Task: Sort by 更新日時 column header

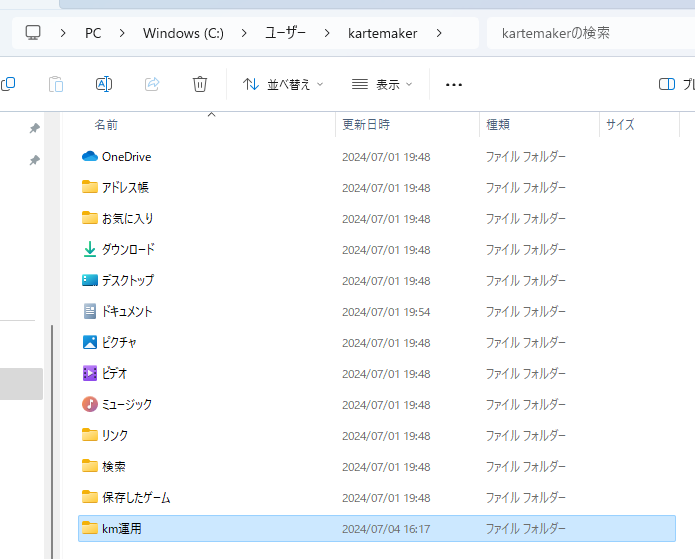Action: click(x=366, y=125)
